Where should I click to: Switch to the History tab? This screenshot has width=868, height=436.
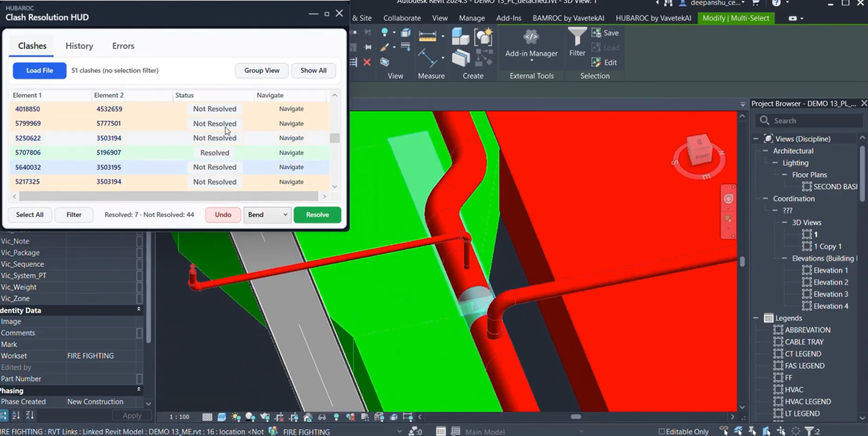pos(79,46)
